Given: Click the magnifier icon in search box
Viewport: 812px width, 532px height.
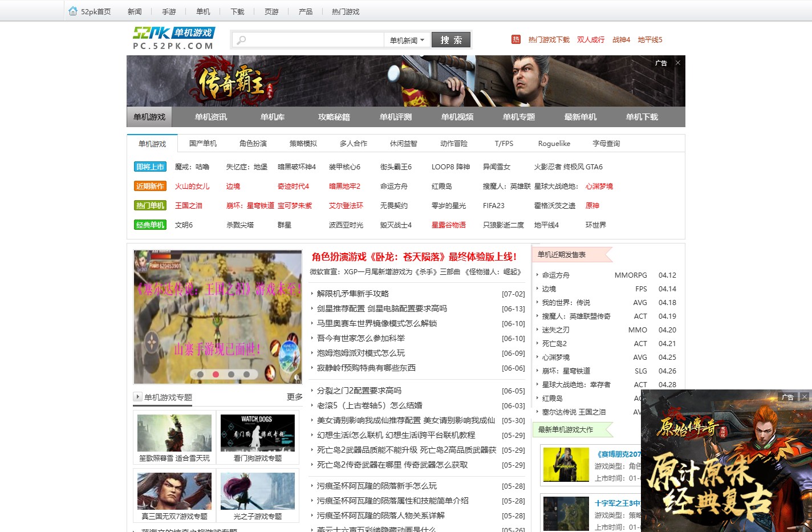Looking at the screenshot, I should pos(241,40).
